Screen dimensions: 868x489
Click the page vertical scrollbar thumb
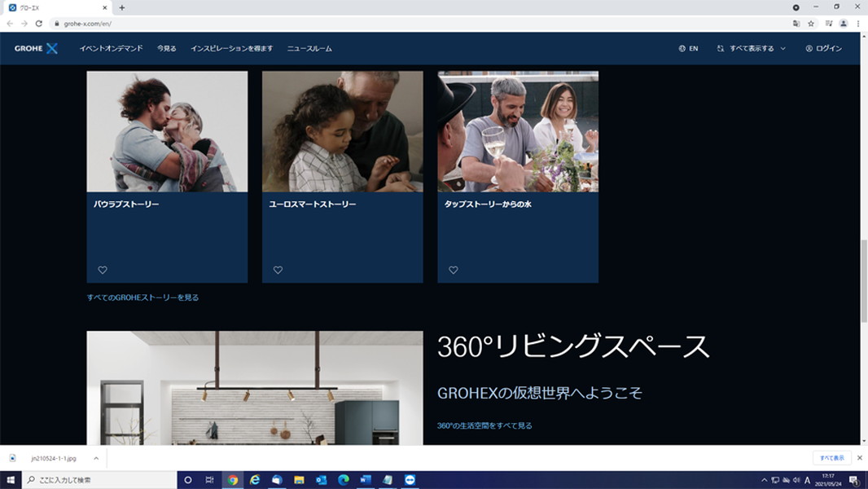pos(864,281)
